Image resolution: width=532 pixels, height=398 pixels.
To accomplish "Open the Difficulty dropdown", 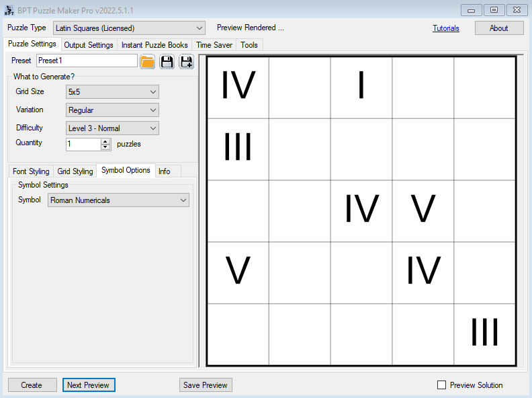I will [x=112, y=128].
